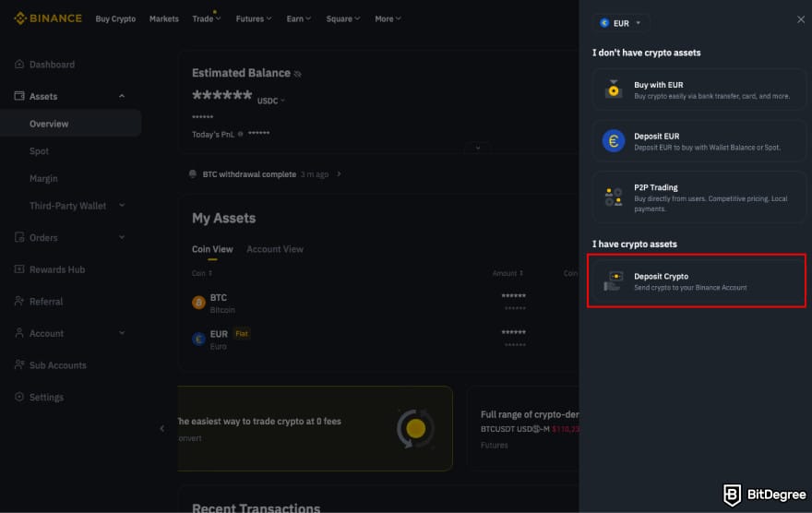
Task: Click the Orders icon in sidebar
Action: click(19, 237)
